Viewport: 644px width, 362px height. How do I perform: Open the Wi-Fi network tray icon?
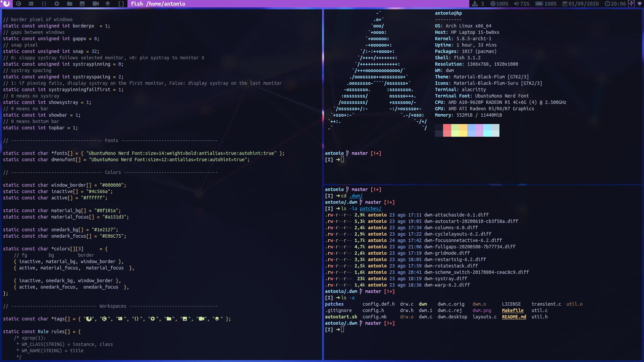(639, 4)
